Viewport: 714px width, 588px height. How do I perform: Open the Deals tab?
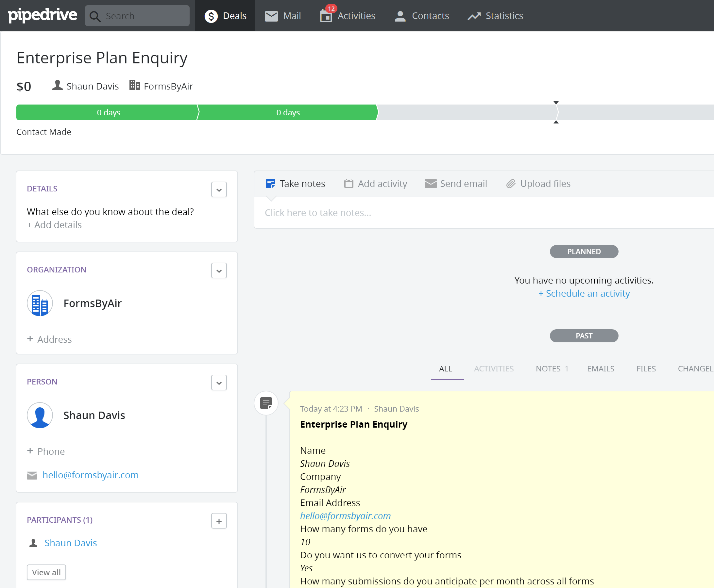(x=225, y=16)
